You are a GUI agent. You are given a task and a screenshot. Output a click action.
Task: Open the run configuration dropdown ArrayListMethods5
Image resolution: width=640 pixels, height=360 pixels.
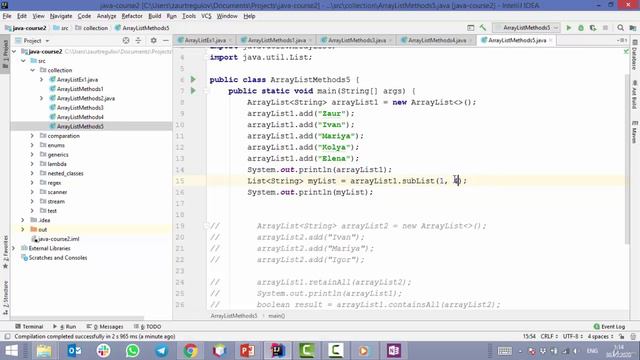point(526,28)
